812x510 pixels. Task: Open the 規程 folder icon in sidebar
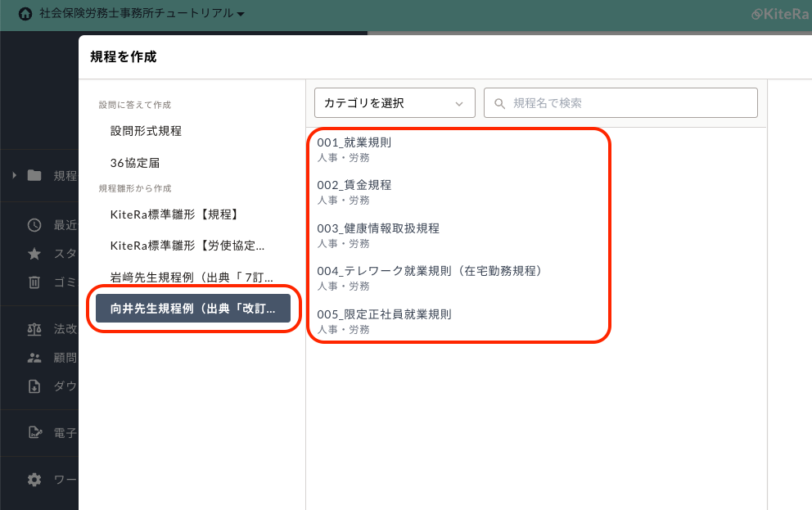click(x=34, y=175)
